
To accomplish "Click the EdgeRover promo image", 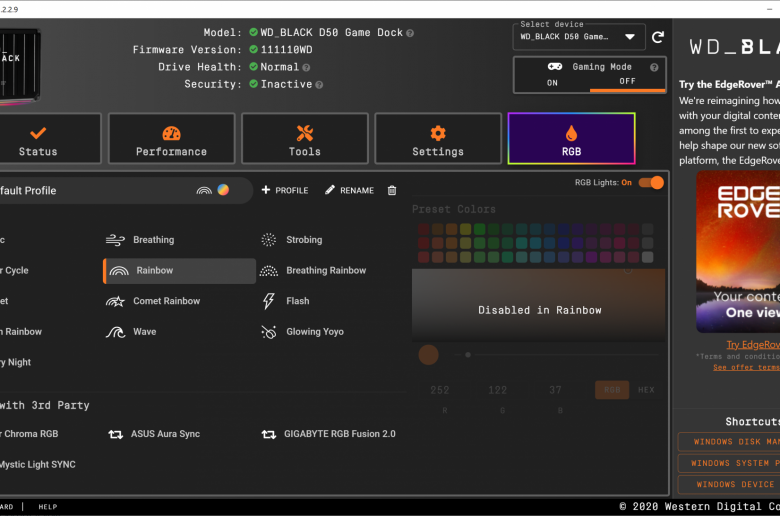I will 738,252.
